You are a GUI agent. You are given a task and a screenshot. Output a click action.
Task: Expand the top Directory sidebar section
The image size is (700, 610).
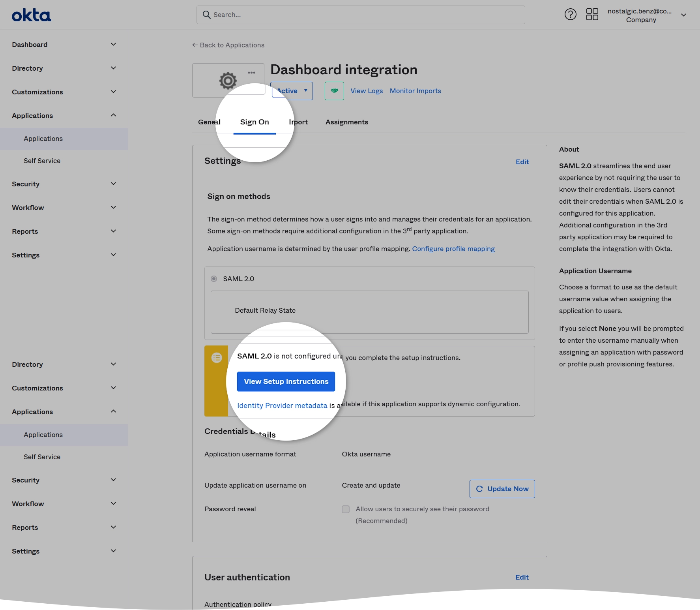(x=64, y=68)
